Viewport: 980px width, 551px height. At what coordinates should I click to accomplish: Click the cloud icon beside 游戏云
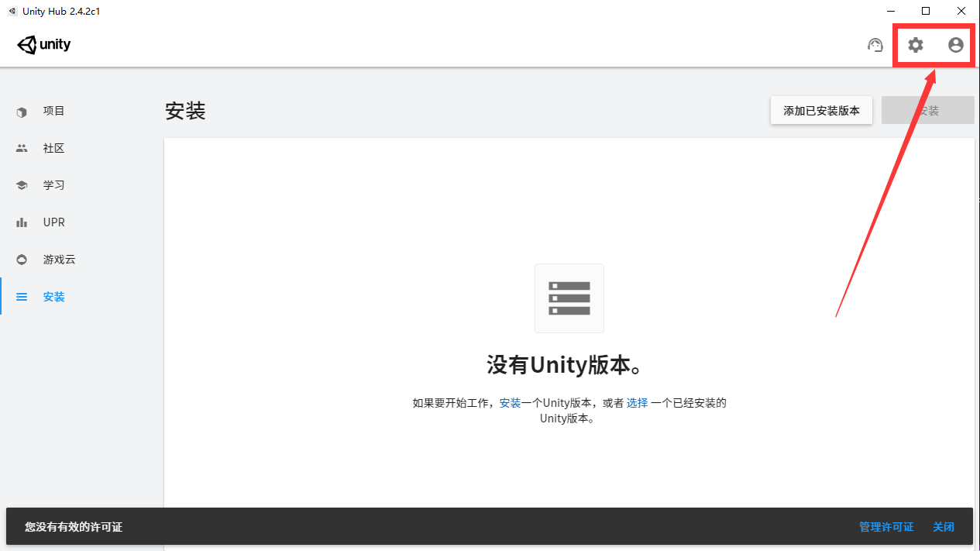pyautogui.click(x=22, y=260)
